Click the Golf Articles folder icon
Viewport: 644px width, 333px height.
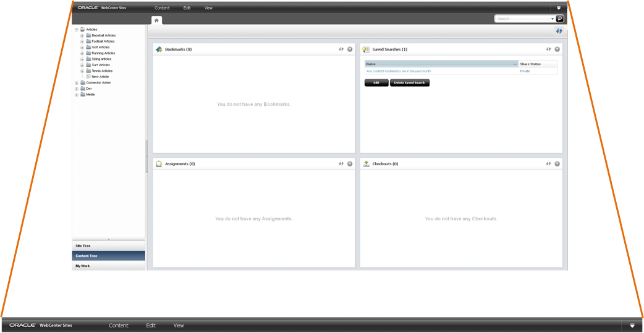[88, 47]
